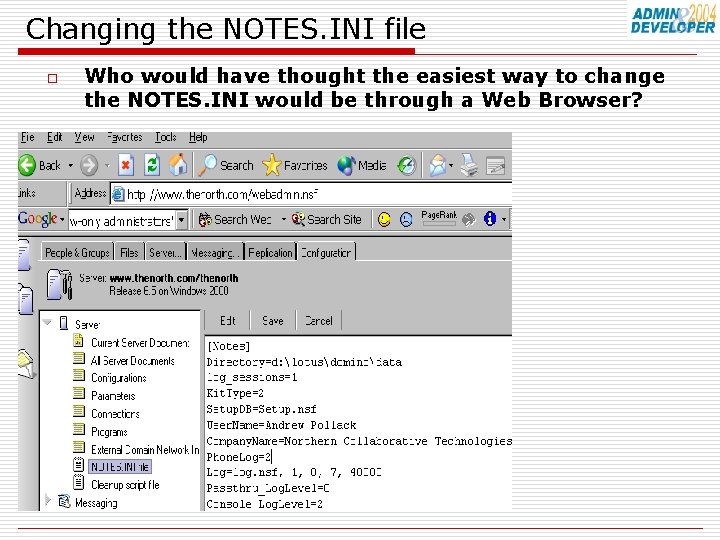Click the sad face vote icon

tap(405, 219)
